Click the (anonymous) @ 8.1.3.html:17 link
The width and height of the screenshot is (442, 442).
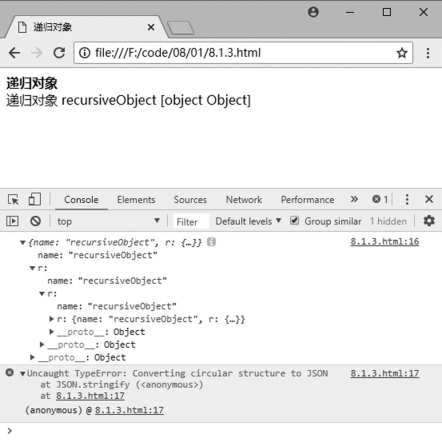(129, 410)
